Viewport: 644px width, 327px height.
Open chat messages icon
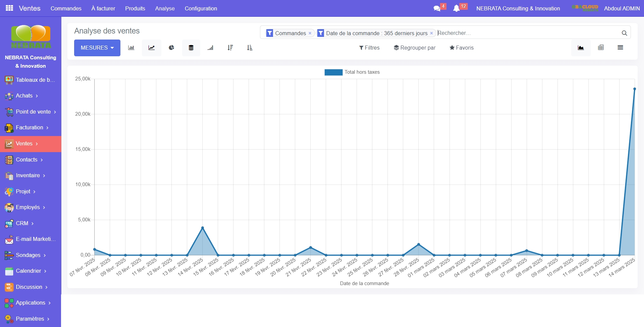(x=437, y=8)
